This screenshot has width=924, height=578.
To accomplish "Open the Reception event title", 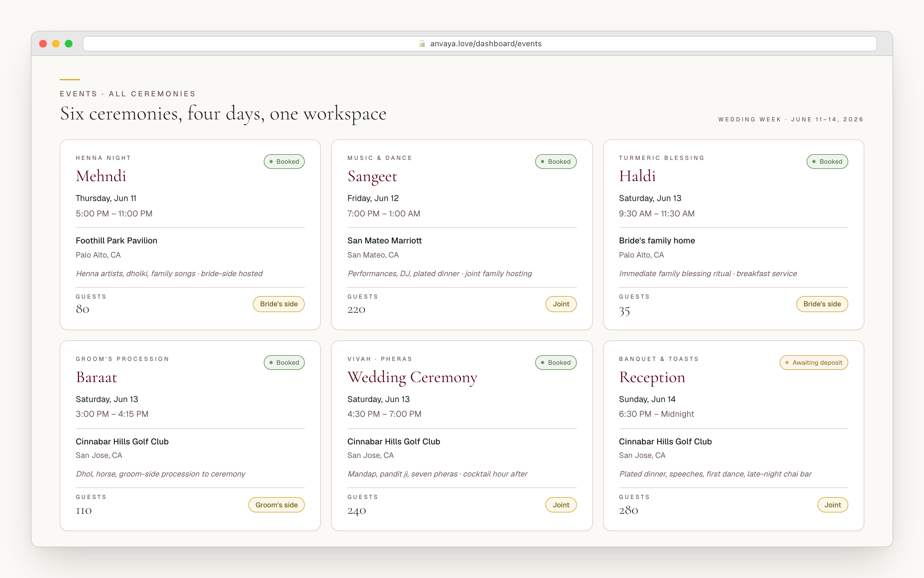I will tap(652, 377).
